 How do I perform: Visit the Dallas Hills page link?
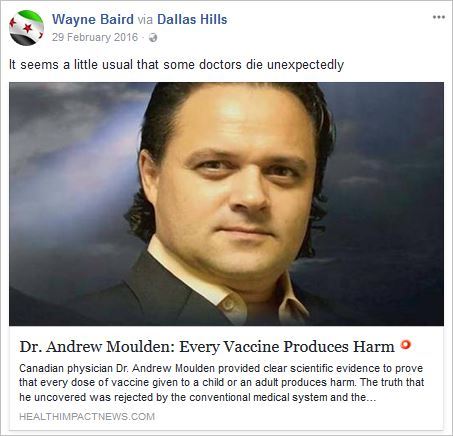point(192,19)
